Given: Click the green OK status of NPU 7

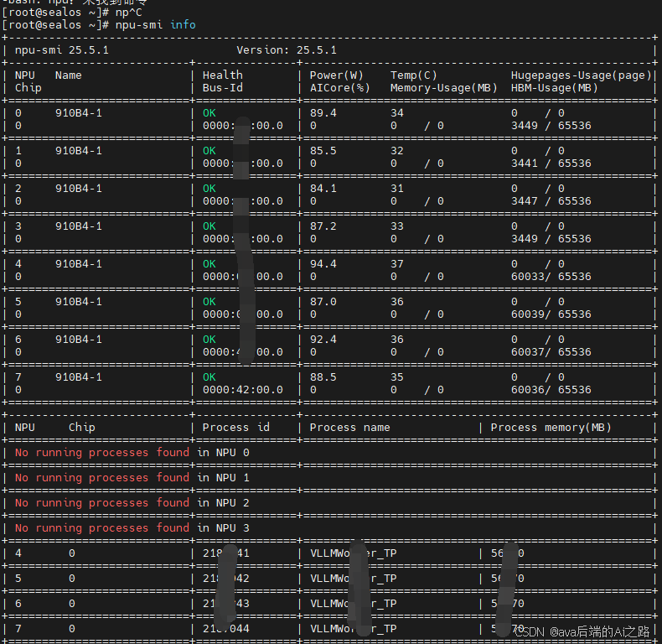Looking at the screenshot, I should click(x=209, y=377).
